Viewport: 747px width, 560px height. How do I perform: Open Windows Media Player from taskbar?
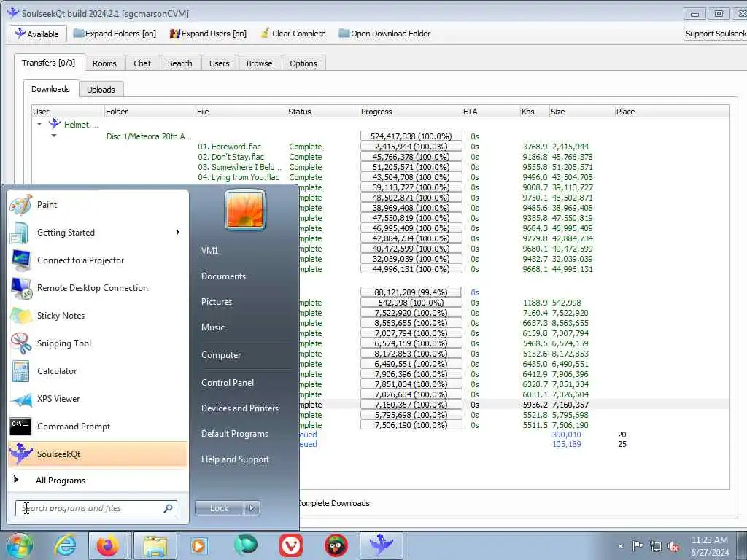click(198, 545)
